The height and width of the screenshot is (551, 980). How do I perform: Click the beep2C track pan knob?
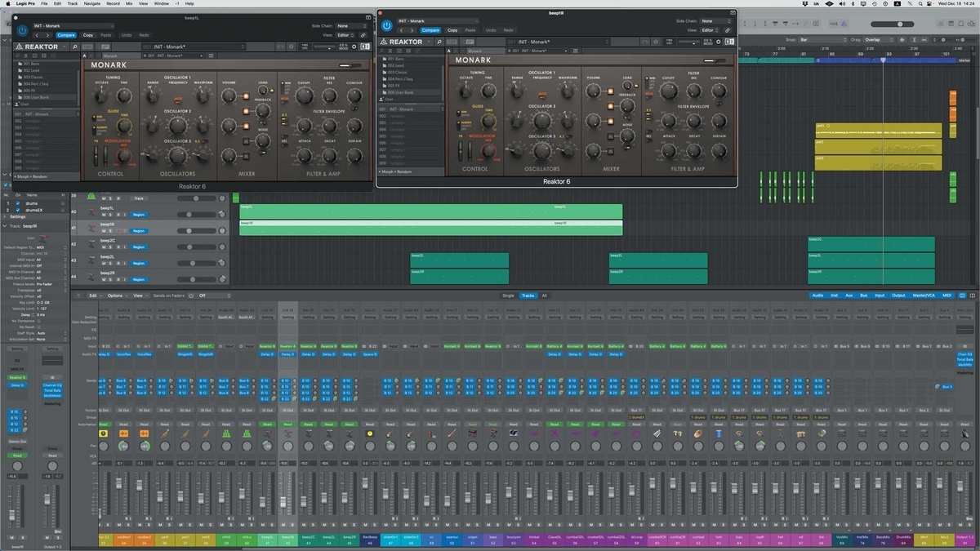pyautogui.click(x=221, y=246)
